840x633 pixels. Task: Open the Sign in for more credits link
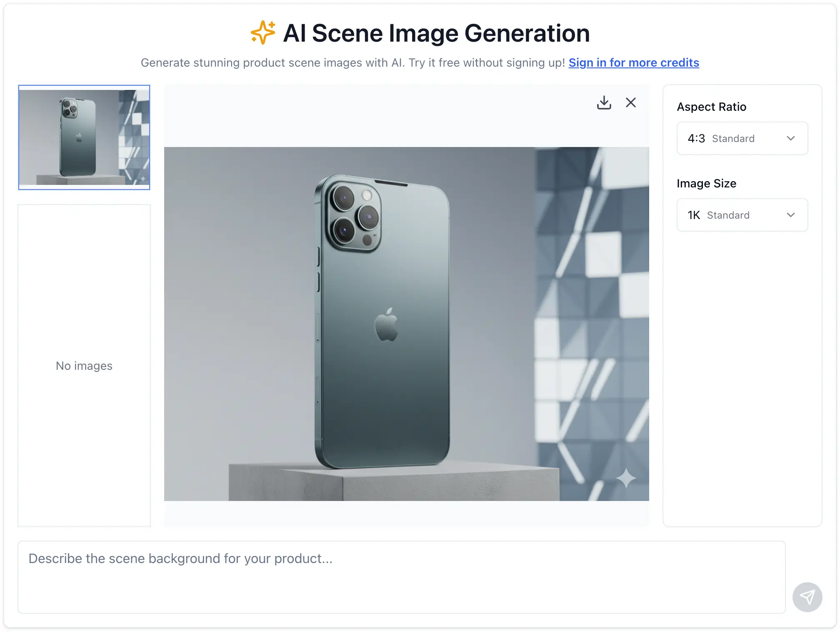click(x=634, y=62)
